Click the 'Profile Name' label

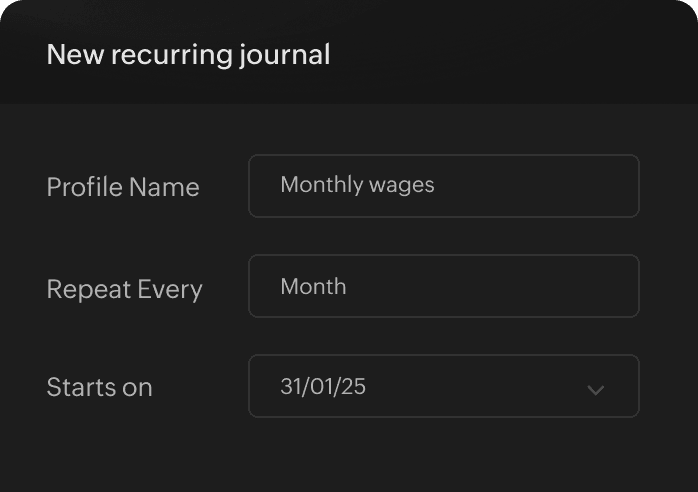[123, 187]
